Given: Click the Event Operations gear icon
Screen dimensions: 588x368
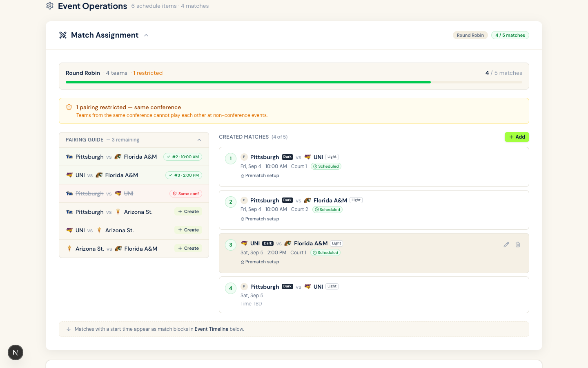Looking at the screenshot, I should [50, 6].
